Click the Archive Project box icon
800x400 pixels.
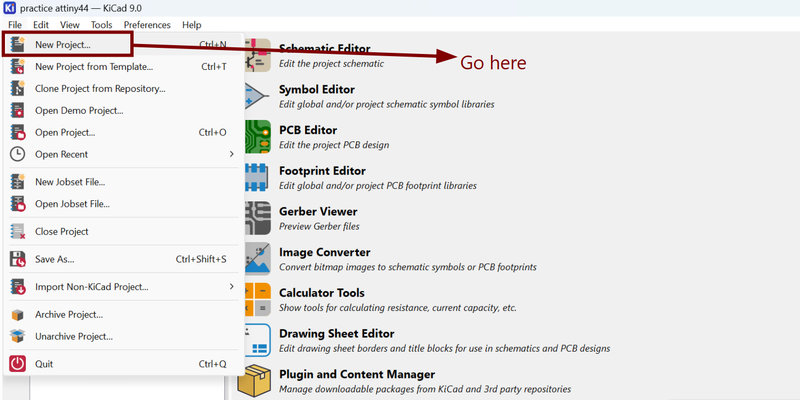pyautogui.click(x=17, y=315)
